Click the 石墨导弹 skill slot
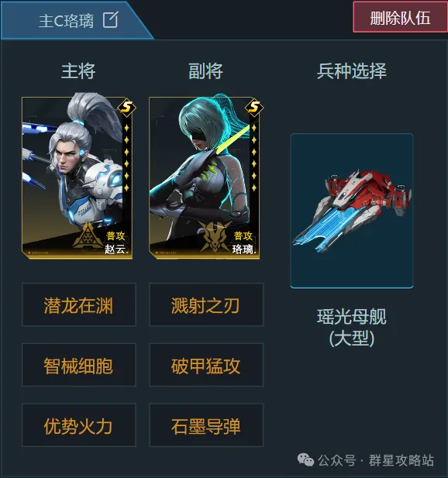This screenshot has width=448, height=478. tap(206, 425)
